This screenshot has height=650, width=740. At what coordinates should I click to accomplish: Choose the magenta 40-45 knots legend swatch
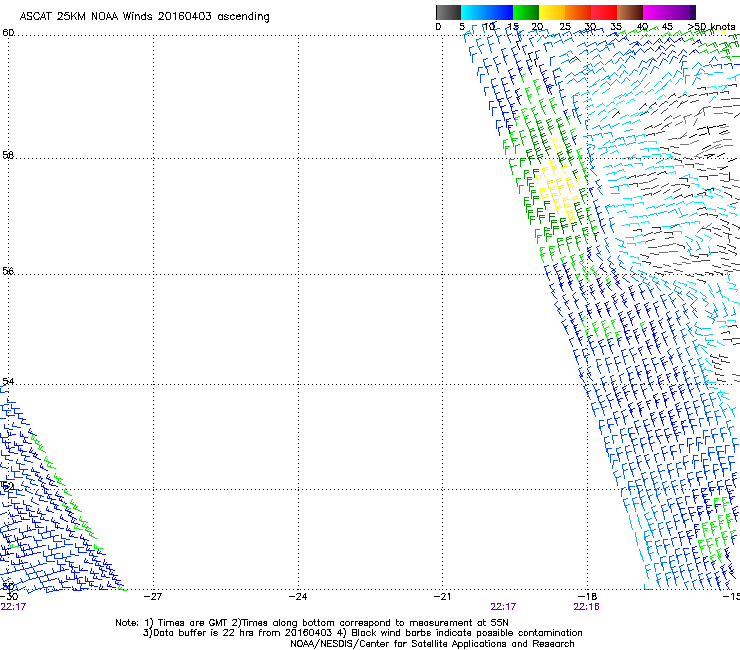click(x=656, y=12)
